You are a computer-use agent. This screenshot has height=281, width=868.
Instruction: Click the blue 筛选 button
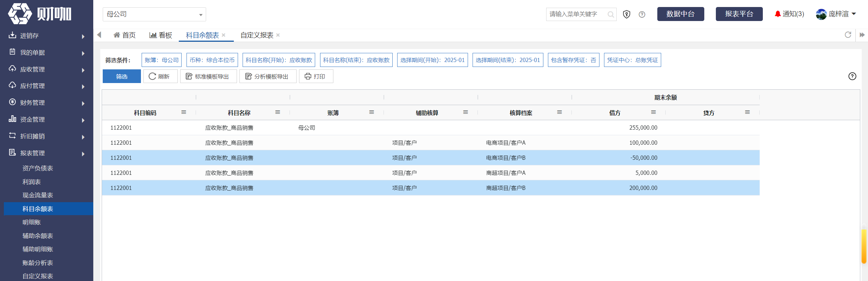(x=122, y=76)
